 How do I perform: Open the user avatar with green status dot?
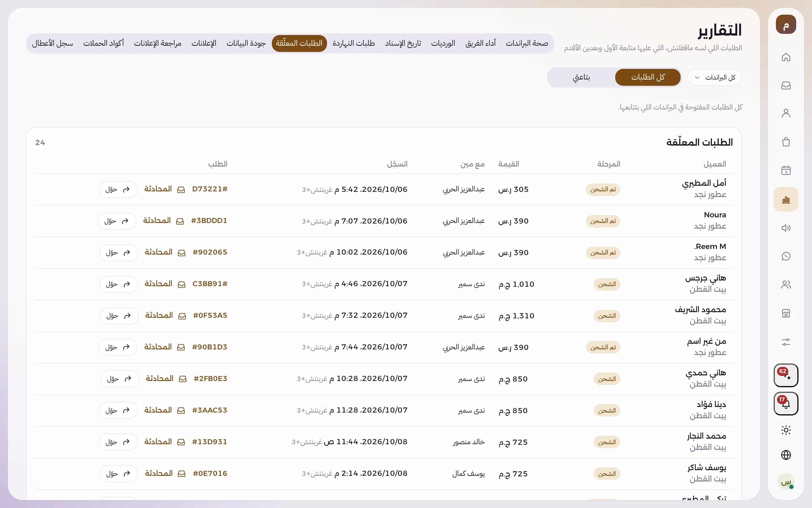pyautogui.click(x=786, y=482)
